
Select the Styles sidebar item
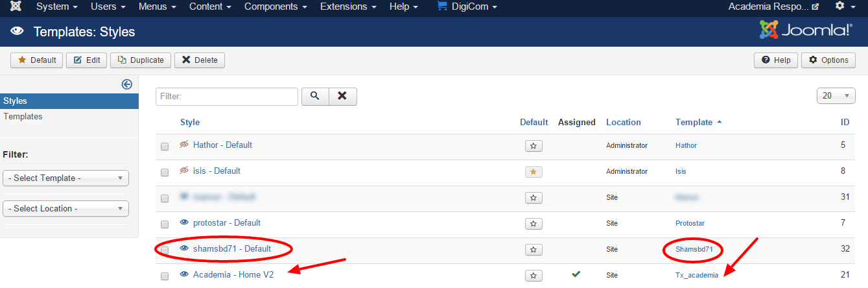coord(69,101)
